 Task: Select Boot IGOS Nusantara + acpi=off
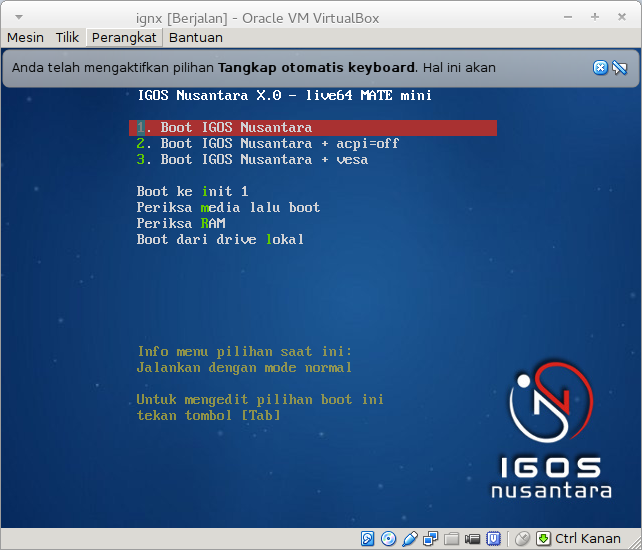coord(268,144)
